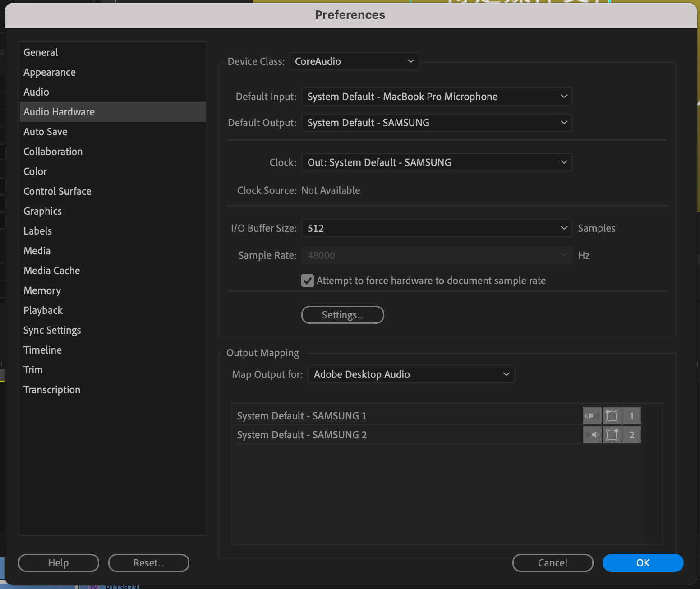The image size is (700, 589).
Task: Uncheck Attempt to force hardware to document sample rate
Action: pos(307,280)
